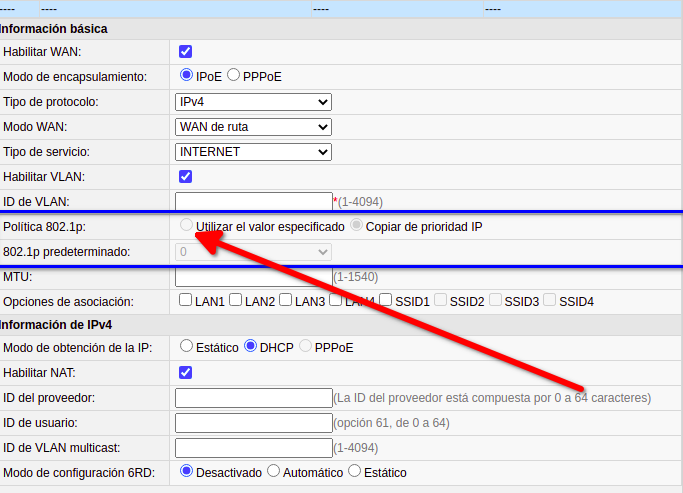Toggle the Habilitar WAN checkbox

click(x=185, y=51)
